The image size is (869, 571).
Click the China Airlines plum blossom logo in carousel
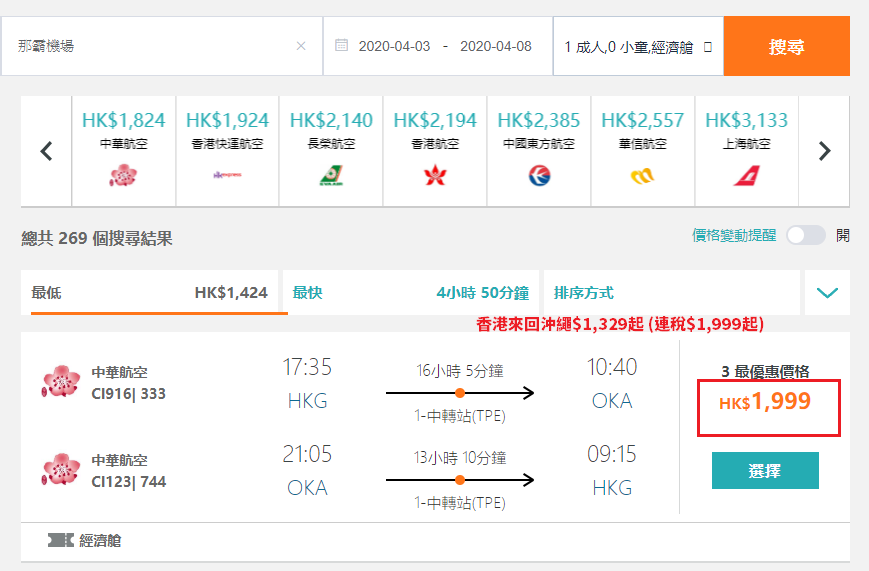(x=124, y=175)
